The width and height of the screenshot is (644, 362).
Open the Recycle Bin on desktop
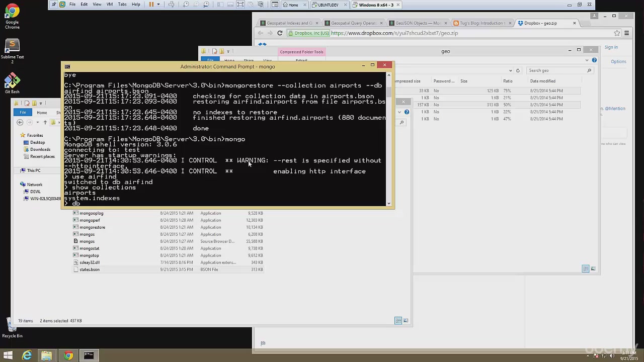click(x=12, y=327)
